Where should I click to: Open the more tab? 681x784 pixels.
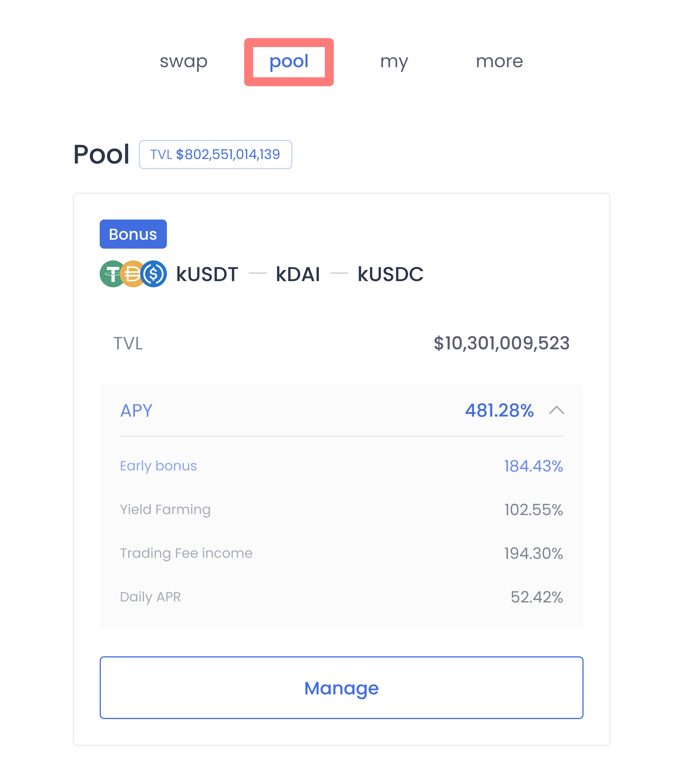(x=499, y=62)
